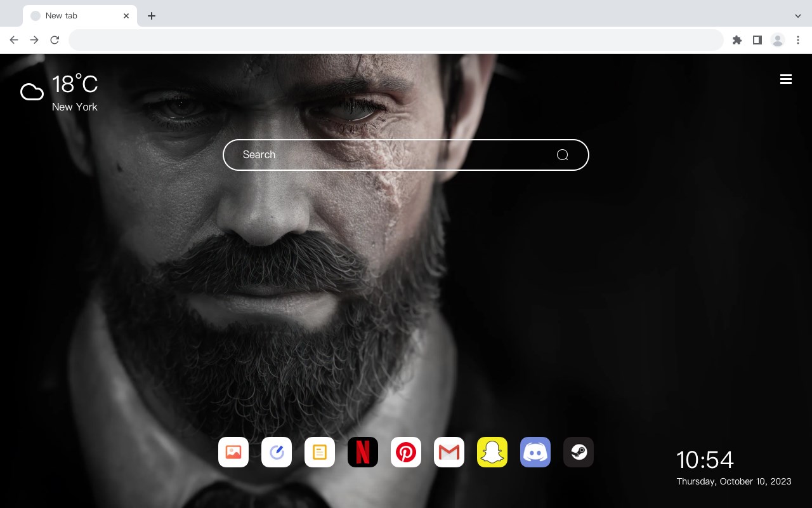Screen dimensions: 812x508
Task: Select the New tab tab
Action: 80,16
